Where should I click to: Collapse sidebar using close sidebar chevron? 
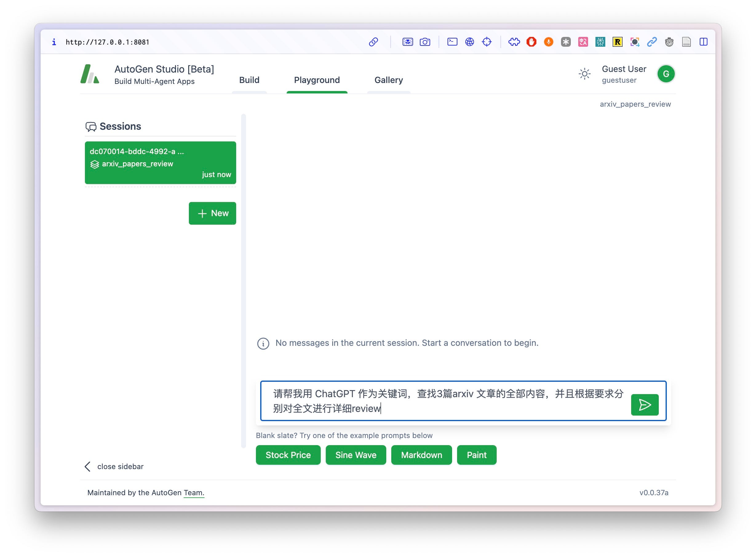tap(88, 466)
